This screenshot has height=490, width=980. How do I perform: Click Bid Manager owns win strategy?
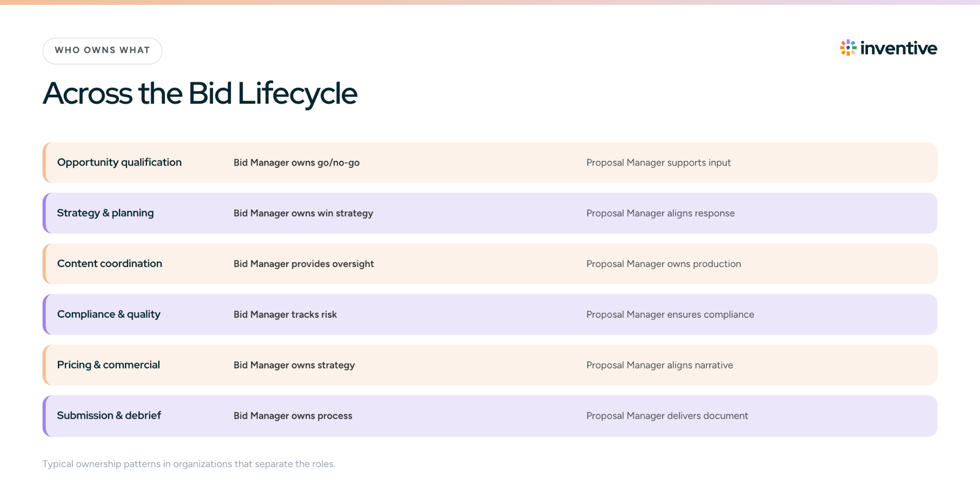point(303,213)
